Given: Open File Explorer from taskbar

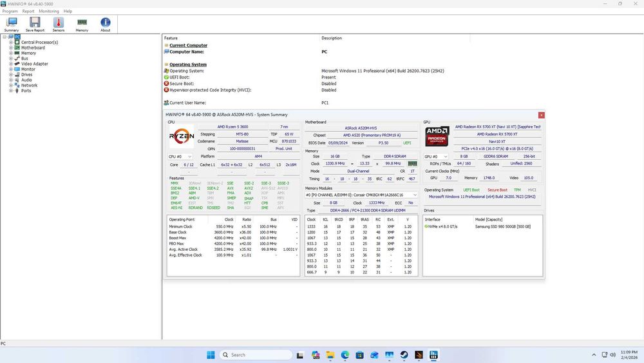Looking at the screenshot, I should (330, 355).
